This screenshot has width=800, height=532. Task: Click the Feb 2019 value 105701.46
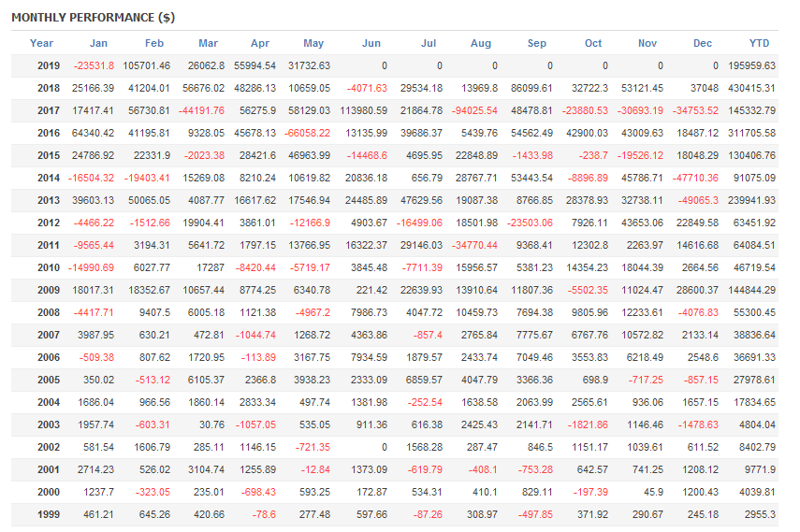[146, 65]
